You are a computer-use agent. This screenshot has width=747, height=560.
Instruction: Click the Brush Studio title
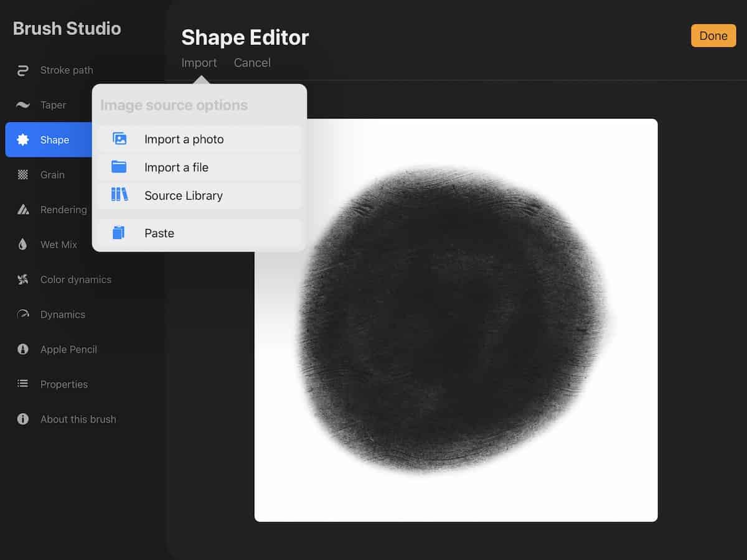pos(67,29)
